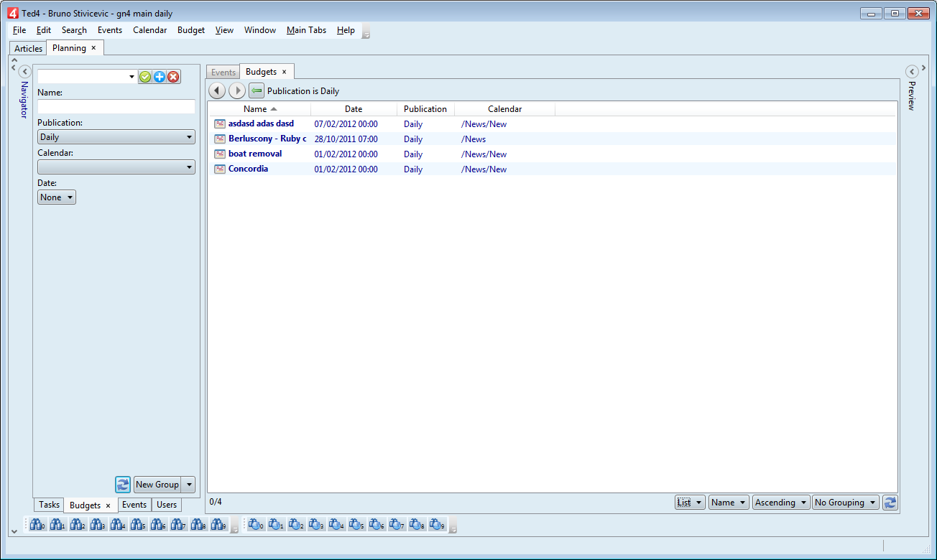Click the binoculars icon numbered 0

(37, 525)
